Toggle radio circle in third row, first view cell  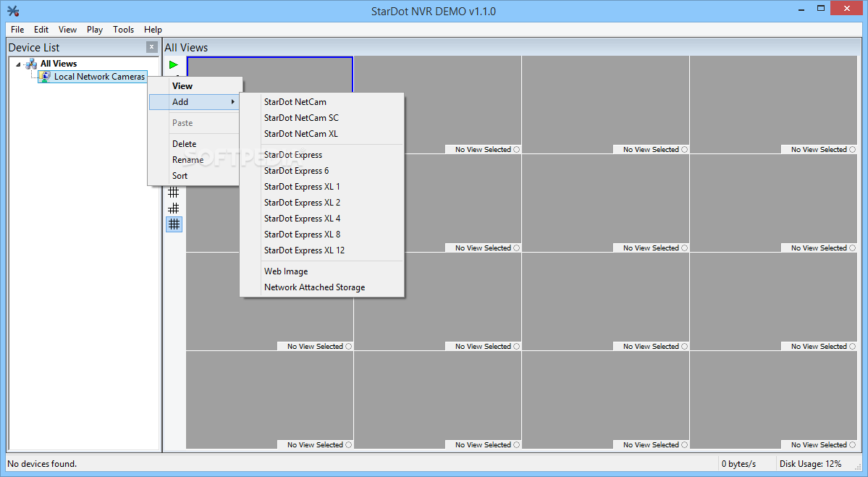click(349, 347)
